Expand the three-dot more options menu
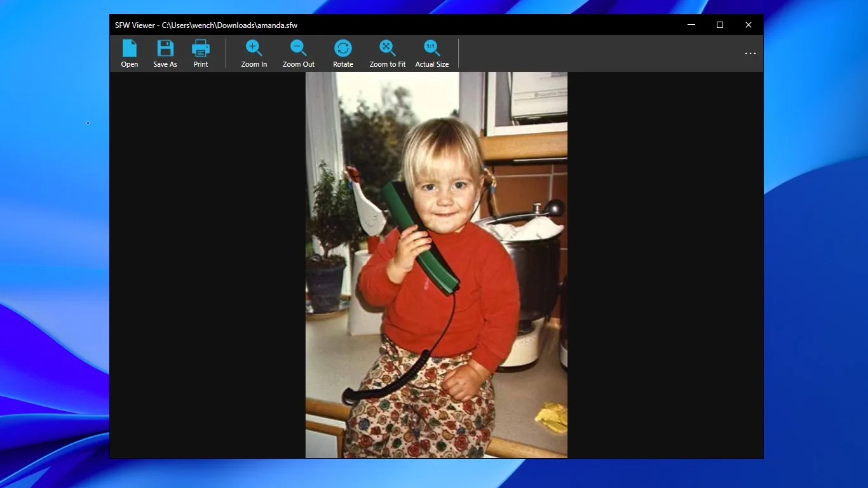 750,53
